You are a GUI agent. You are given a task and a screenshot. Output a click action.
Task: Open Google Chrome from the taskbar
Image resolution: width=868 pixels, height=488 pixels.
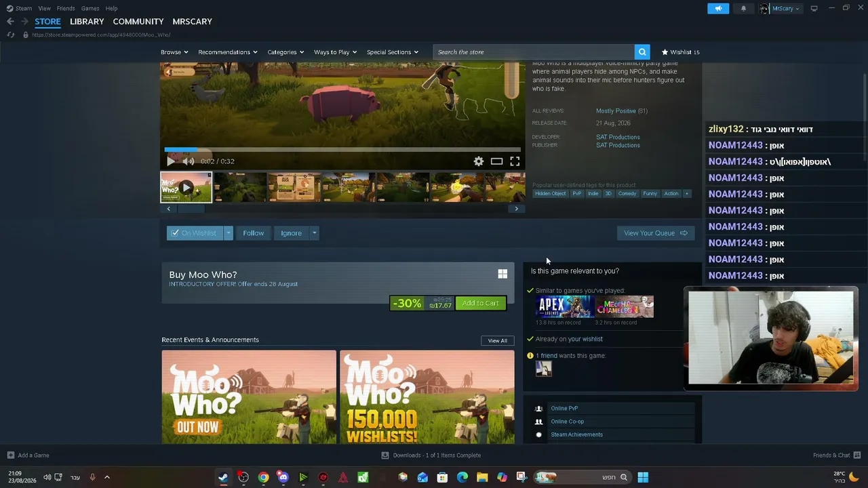click(x=263, y=477)
